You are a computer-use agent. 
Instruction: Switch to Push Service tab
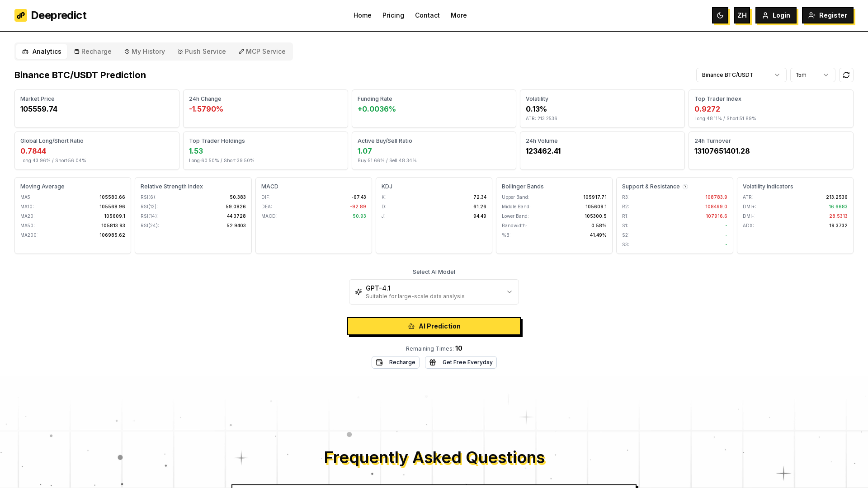tap(202, 52)
